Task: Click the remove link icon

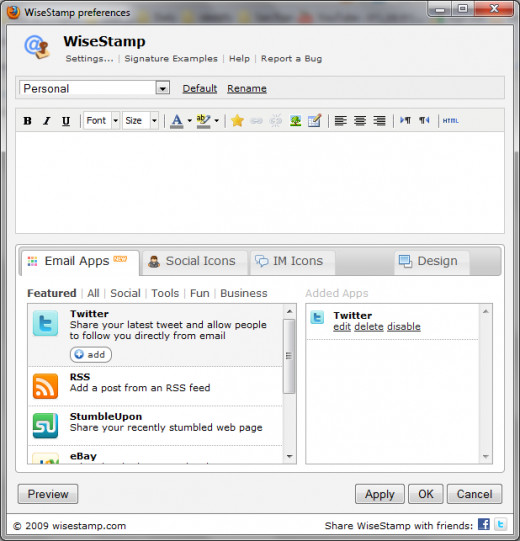Action: point(276,121)
